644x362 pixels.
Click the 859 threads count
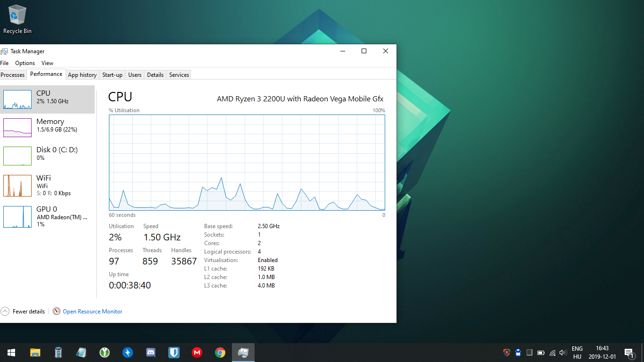[x=150, y=261]
